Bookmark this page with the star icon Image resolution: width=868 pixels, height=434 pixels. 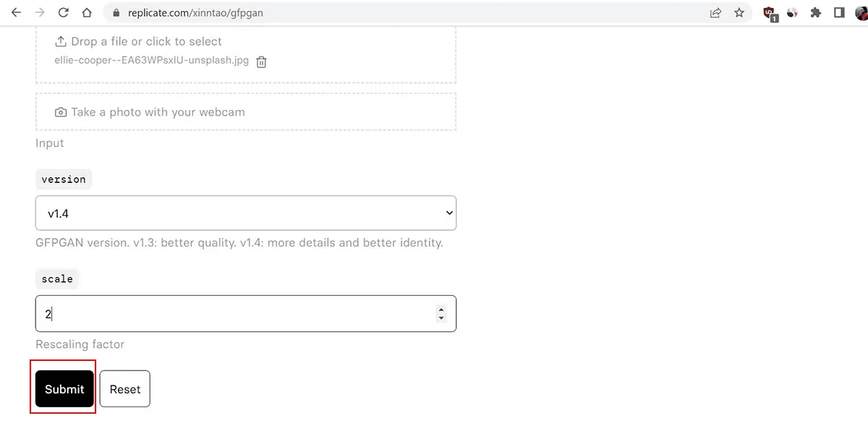point(739,12)
